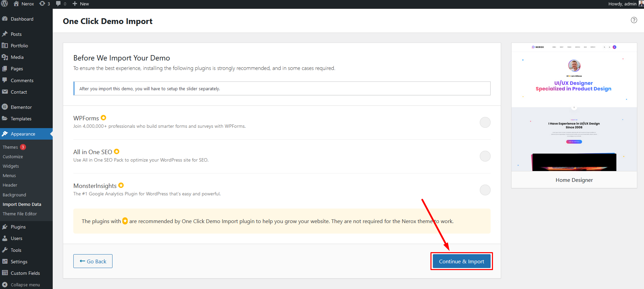
Task: Click the plus New icon in admin bar
Action: coord(75,4)
